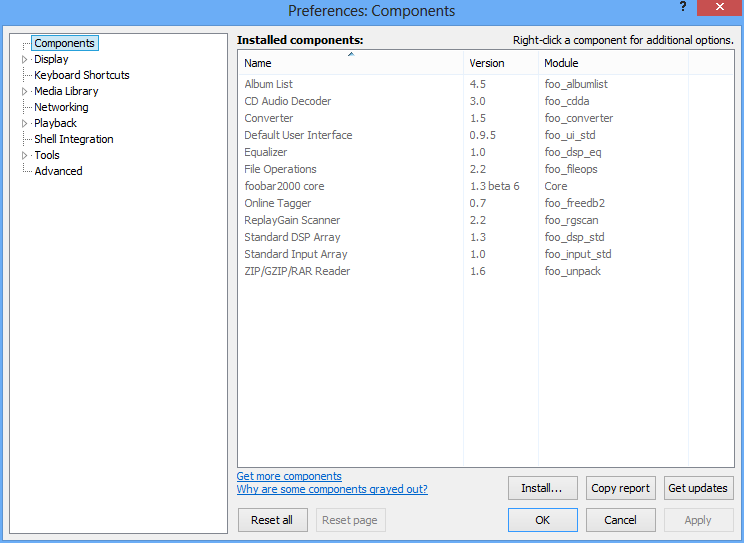Expand the Playback tree node
This screenshot has width=744, height=543.
click(25, 123)
